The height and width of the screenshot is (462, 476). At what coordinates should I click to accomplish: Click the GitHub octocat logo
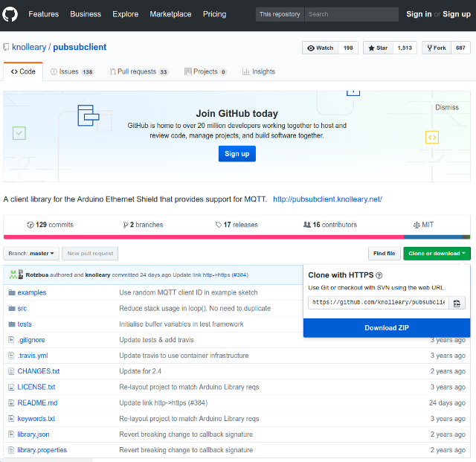[10, 14]
